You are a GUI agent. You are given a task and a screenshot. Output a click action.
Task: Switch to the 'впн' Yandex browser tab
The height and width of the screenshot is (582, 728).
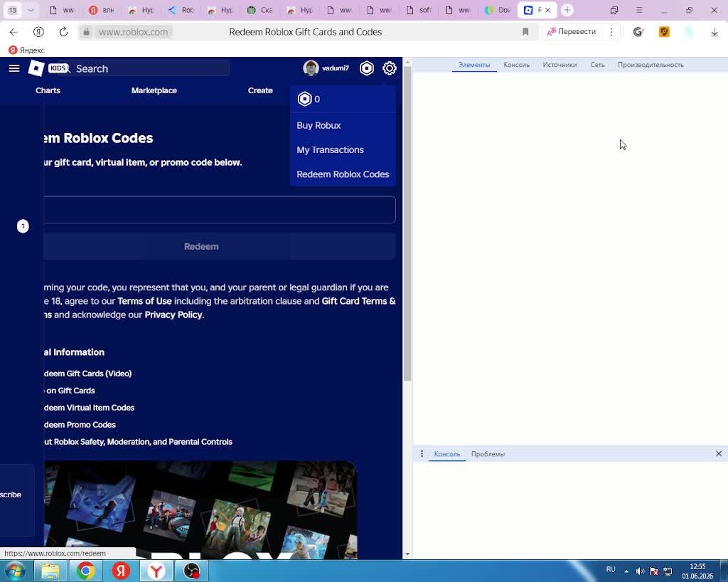point(102,10)
